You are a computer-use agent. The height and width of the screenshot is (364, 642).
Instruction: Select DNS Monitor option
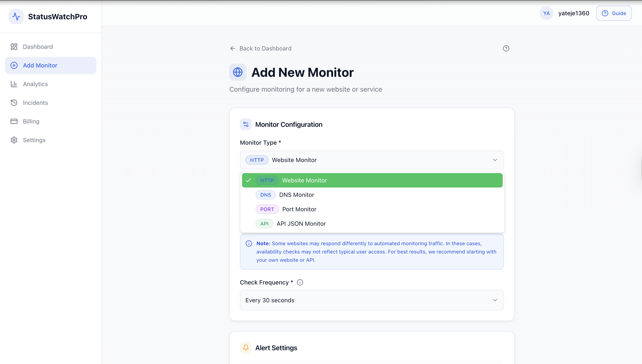pos(296,195)
